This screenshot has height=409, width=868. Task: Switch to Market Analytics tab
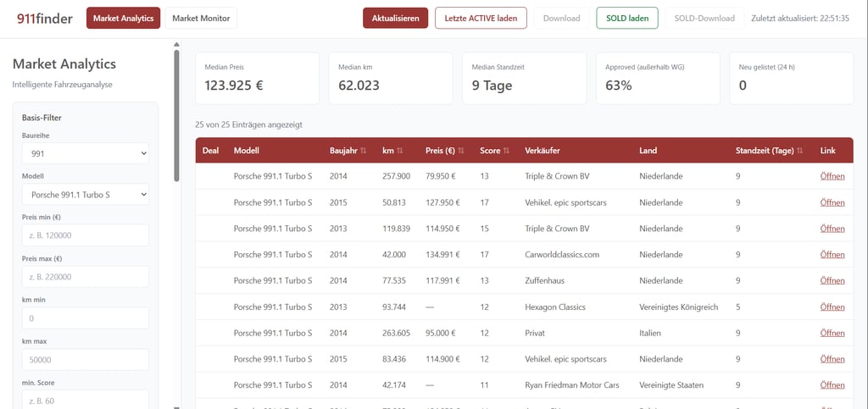click(123, 19)
